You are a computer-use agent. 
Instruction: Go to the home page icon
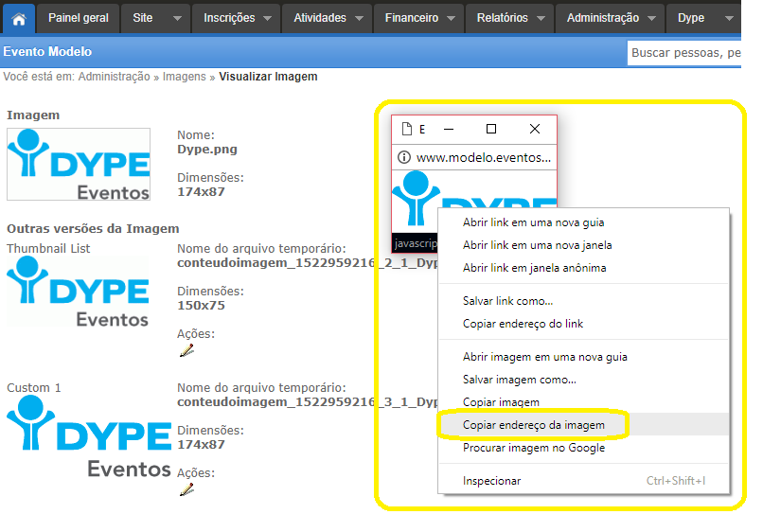[x=19, y=19]
